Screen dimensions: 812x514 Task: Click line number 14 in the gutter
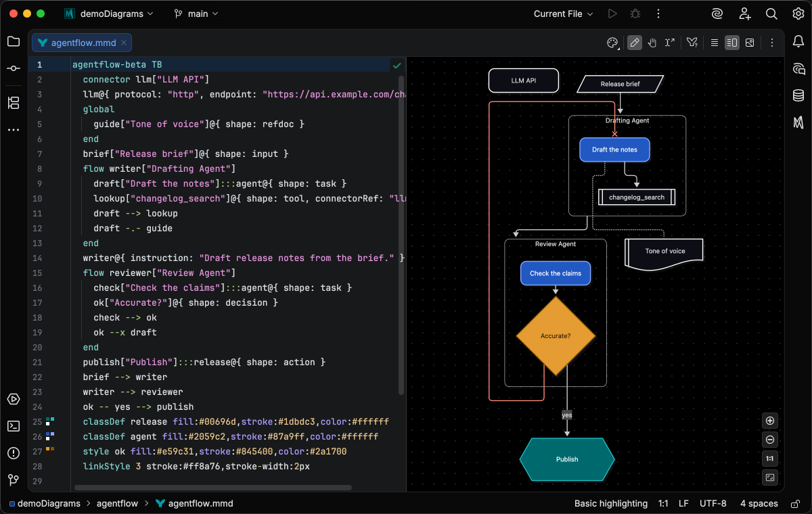pyautogui.click(x=37, y=258)
